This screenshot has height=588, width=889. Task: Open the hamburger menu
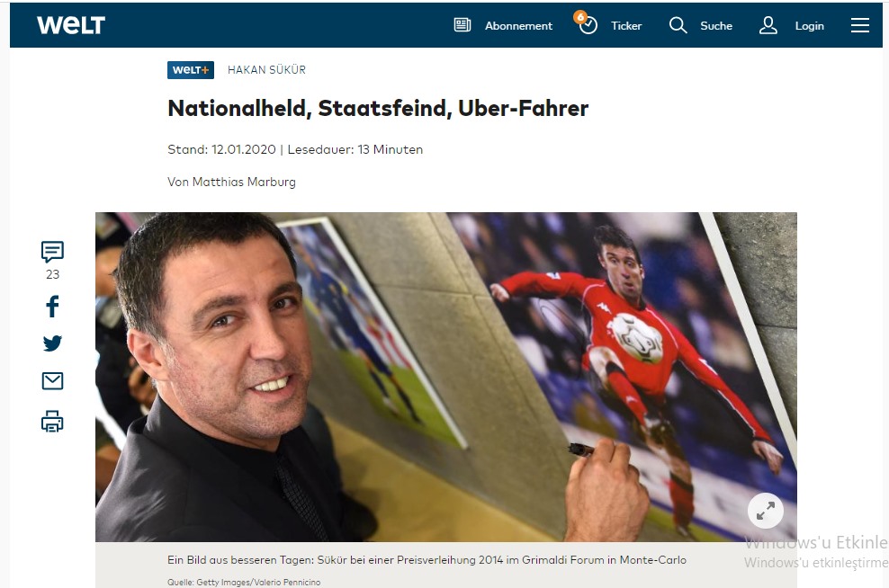pos(859,25)
